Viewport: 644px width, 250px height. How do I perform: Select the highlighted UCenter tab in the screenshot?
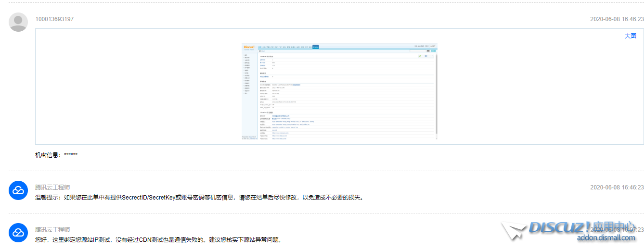[316, 47]
